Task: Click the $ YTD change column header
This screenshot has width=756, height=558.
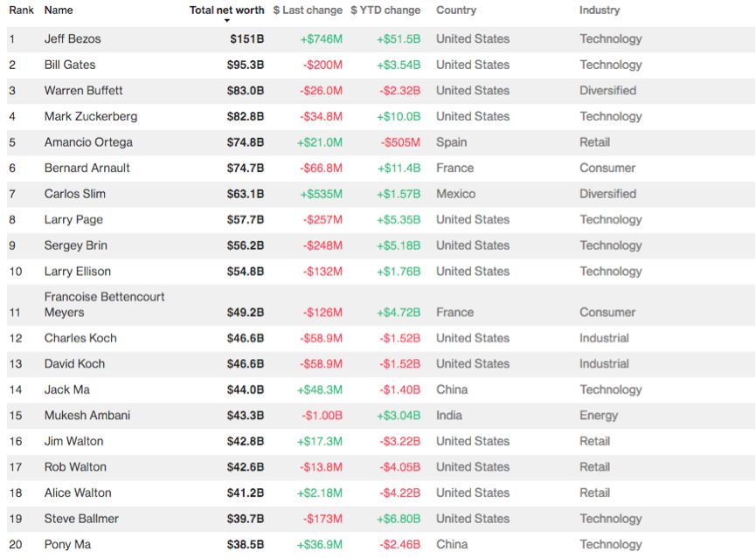Action: (x=385, y=10)
